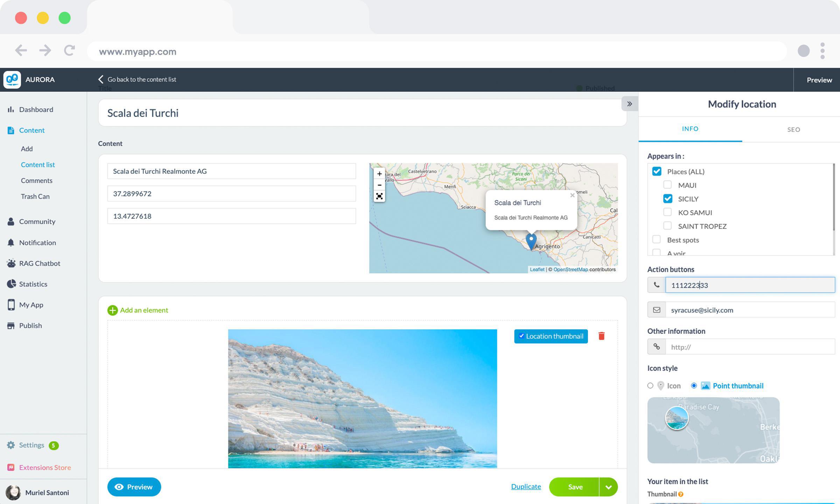The image size is (840, 504).
Task: Collapse the Modify location side panel
Action: click(x=629, y=104)
